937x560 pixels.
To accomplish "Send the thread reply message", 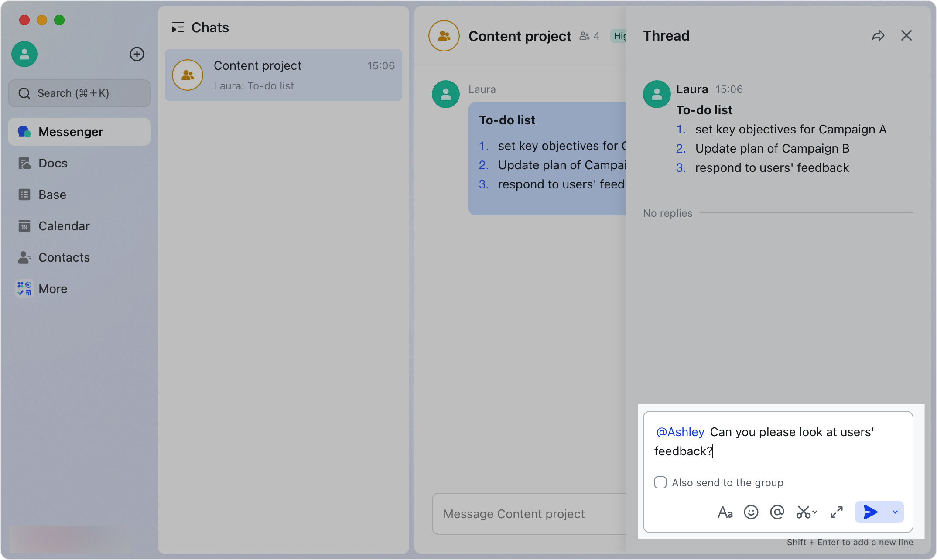I will pos(871,512).
